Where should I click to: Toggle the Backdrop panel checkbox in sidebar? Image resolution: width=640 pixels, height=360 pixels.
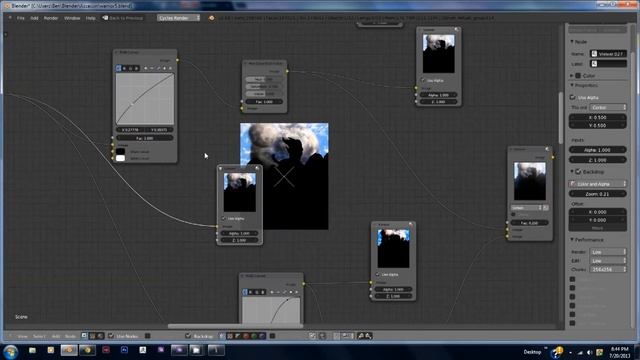pyautogui.click(x=578, y=172)
